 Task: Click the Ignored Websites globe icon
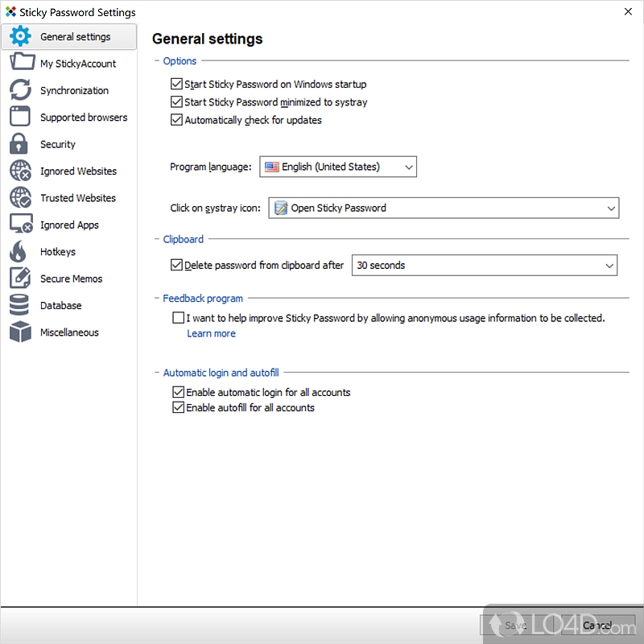coord(21,171)
